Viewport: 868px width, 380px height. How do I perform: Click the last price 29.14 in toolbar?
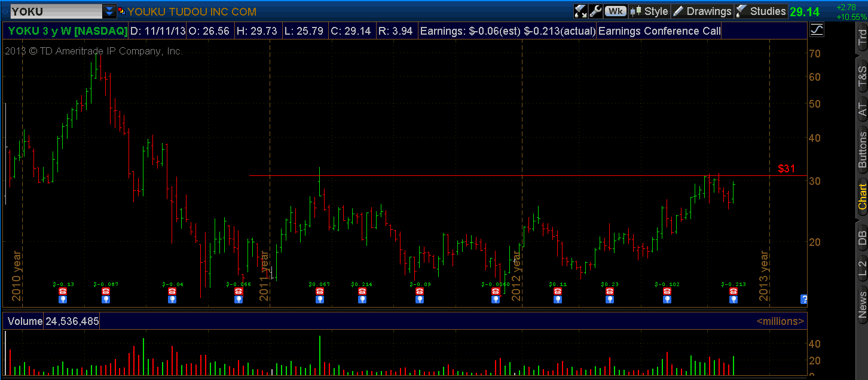pos(805,11)
